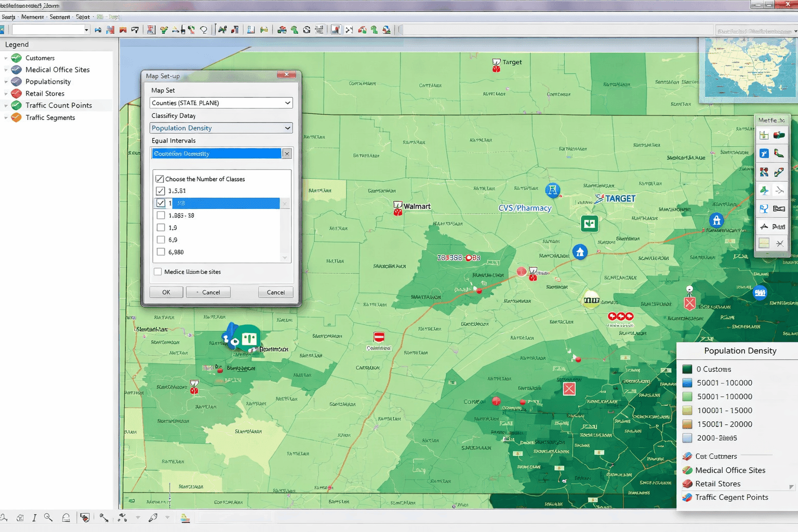This screenshot has height=532, width=798.
Task: Click OK in Map Set-up dialog
Action: 166,292
